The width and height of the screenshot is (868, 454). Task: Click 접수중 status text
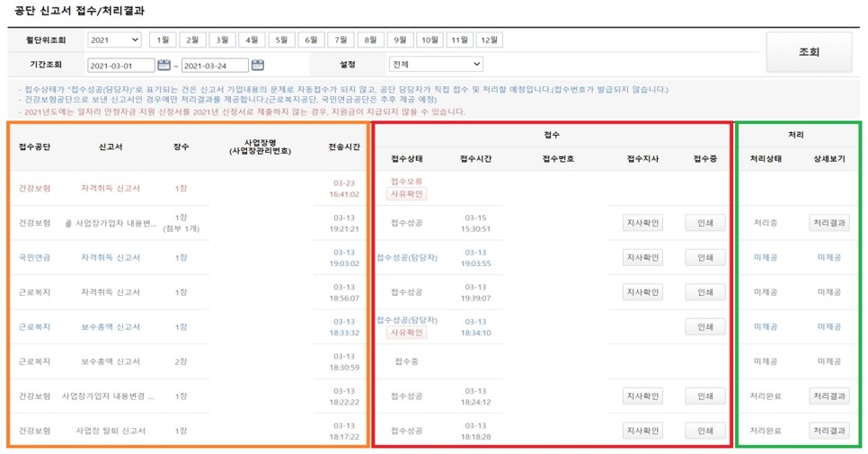pos(406,361)
